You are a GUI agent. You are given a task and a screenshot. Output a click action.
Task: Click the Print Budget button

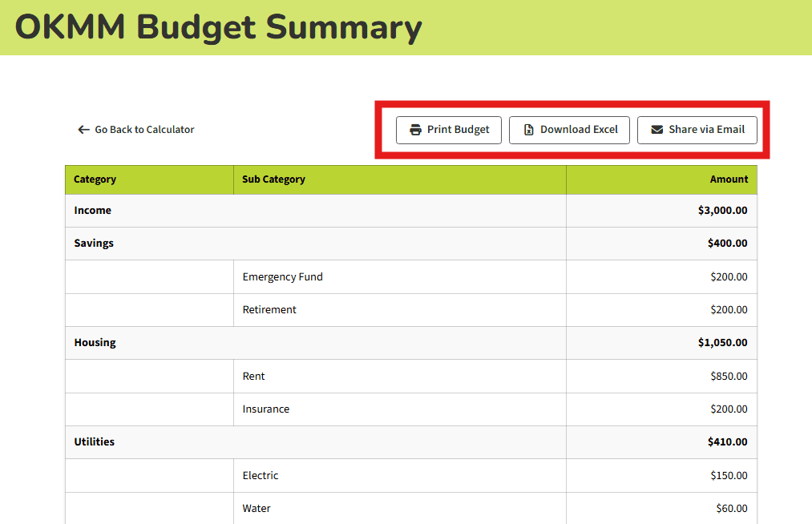coord(449,129)
